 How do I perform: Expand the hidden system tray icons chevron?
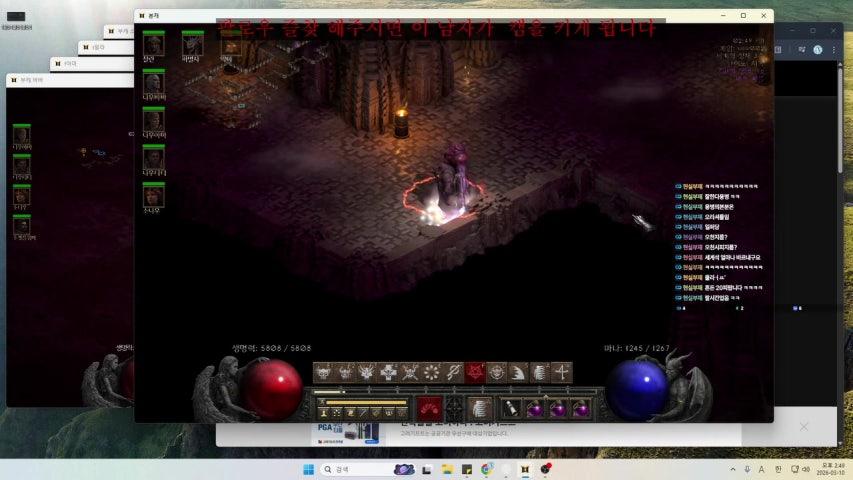pos(733,469)
